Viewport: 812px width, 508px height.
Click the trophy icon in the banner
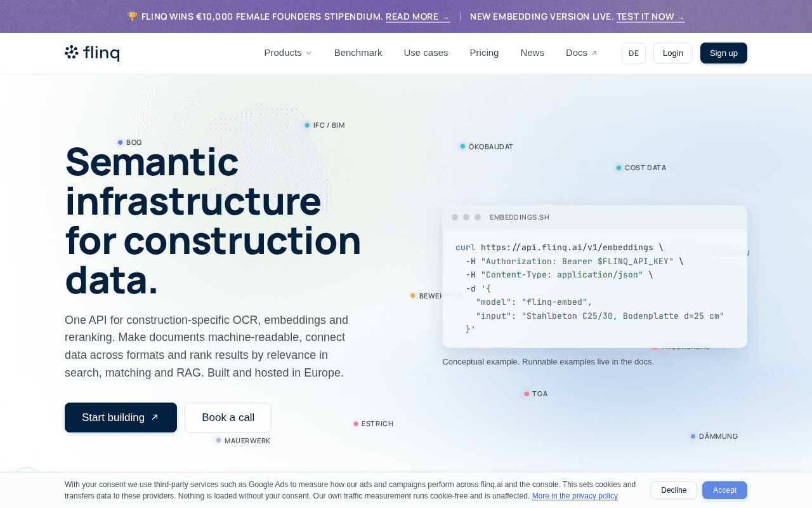[x=132, y=17]
